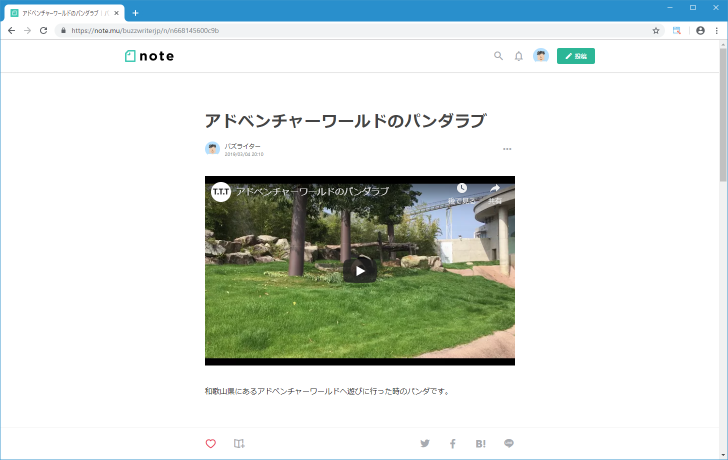The height and width of the screenshot is (460, 728).
Task: Share the article via LINE icon
Action: pyautogui.click(x=509, y=443)
